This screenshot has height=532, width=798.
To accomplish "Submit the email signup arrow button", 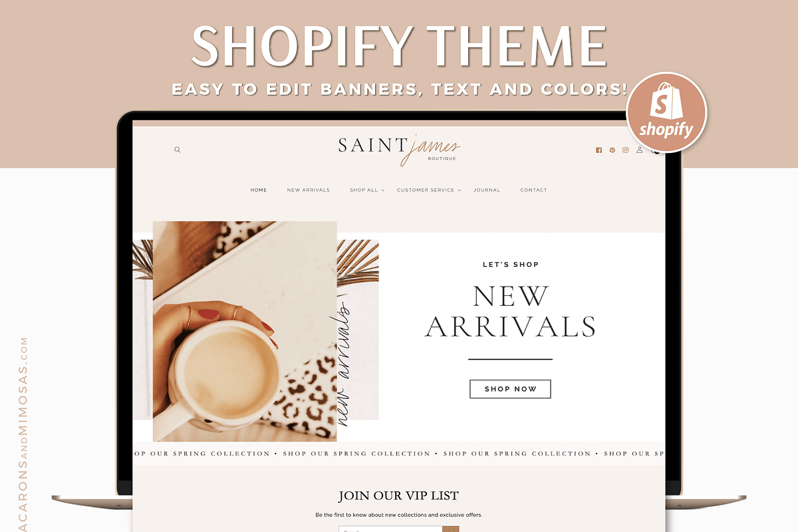I will click(451, 529).
